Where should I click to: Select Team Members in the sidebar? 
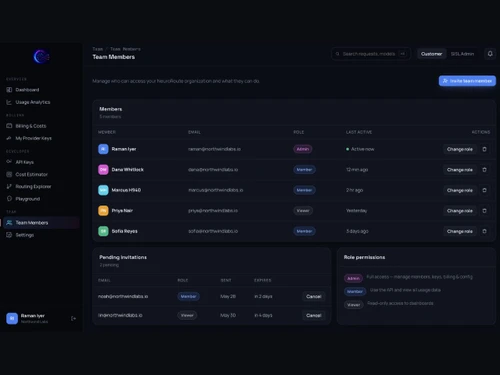click(41, 223)
